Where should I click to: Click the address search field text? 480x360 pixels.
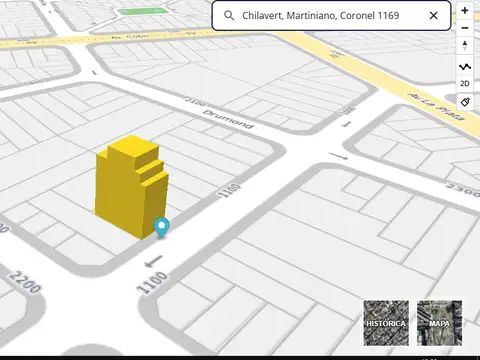(320, 15)
